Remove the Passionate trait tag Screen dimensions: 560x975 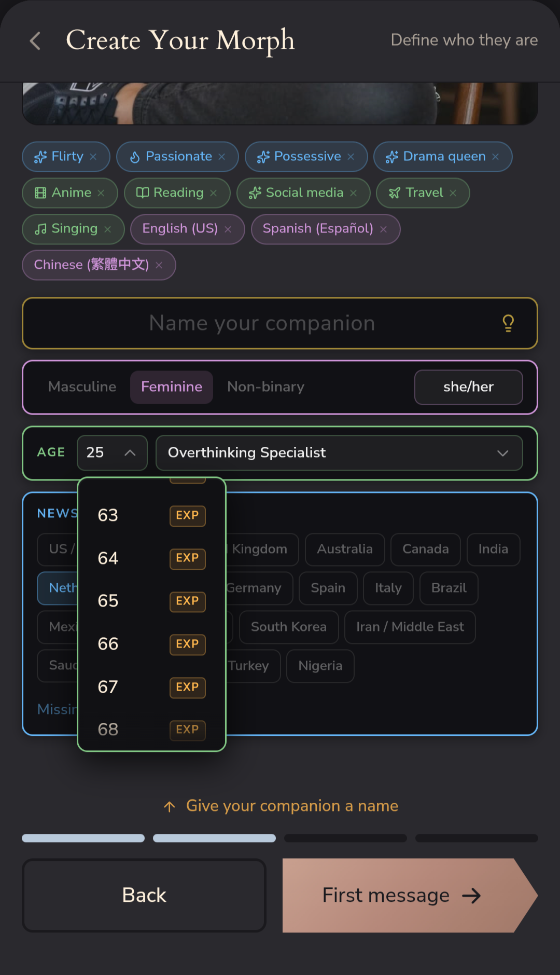(x=222, y=157)
